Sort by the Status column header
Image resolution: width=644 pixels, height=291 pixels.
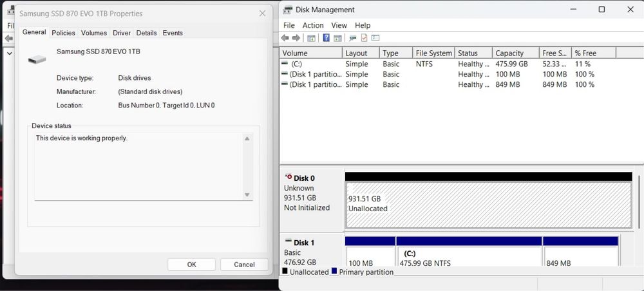pos(473,53)
